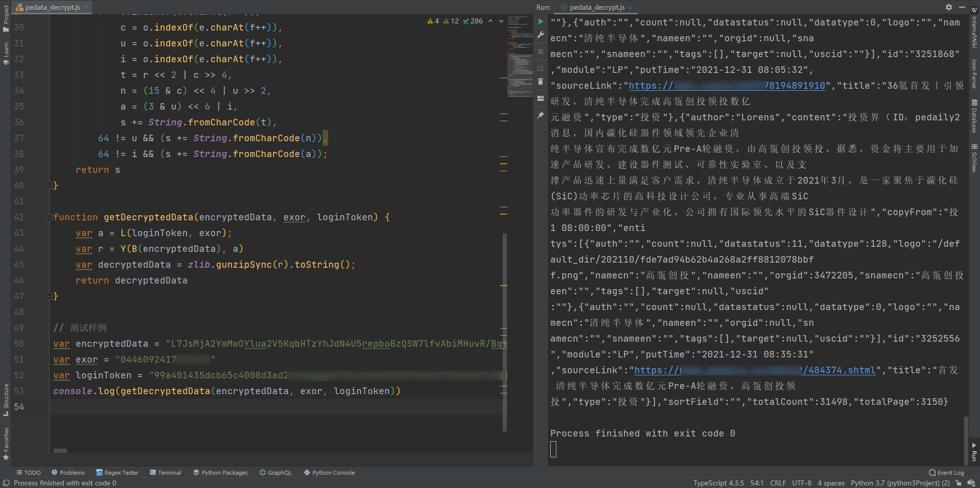Pin the Run tab with pin icon
Viewport: 980px width, 488px height.
(541, 116)
